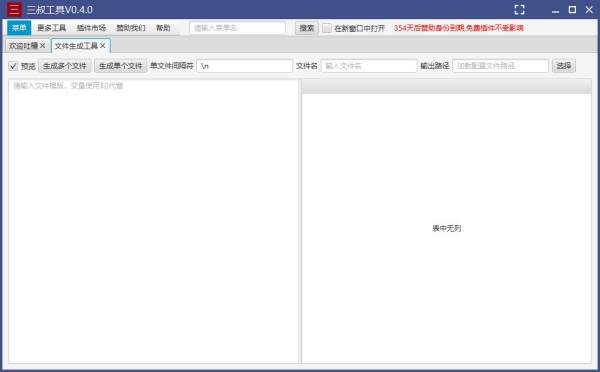The image size is (600, 372).
Task: Toggle fullscreen with the title bar icon
Action: point(519,10)
